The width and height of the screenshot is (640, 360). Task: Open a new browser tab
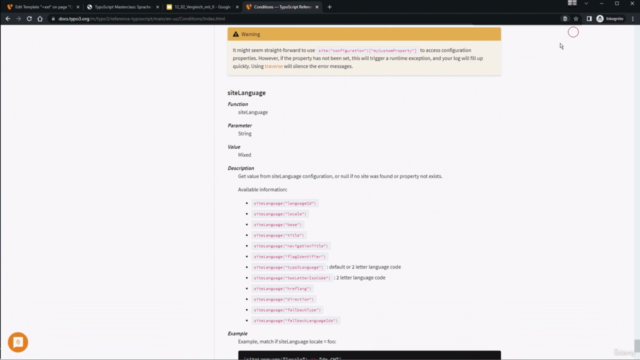tap(329, 7)
